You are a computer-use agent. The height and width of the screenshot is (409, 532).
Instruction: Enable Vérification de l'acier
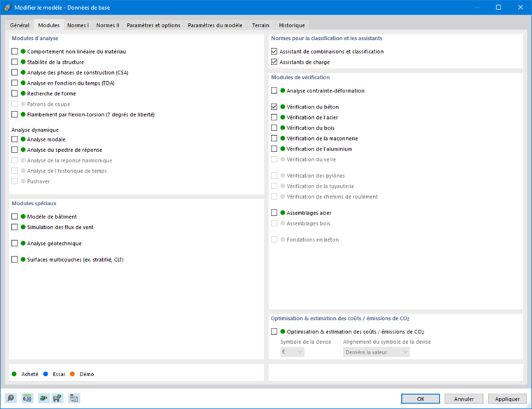coord(274,118)
